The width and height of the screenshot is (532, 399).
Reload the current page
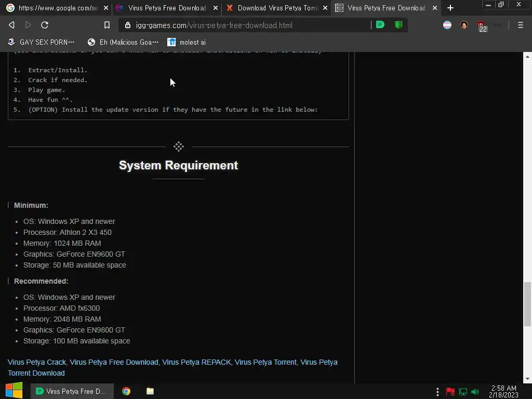45,25
